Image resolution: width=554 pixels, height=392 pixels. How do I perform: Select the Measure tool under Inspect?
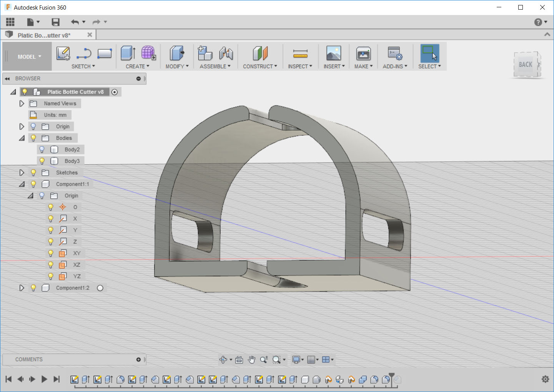pyautogui.click(x=300, y=53)
